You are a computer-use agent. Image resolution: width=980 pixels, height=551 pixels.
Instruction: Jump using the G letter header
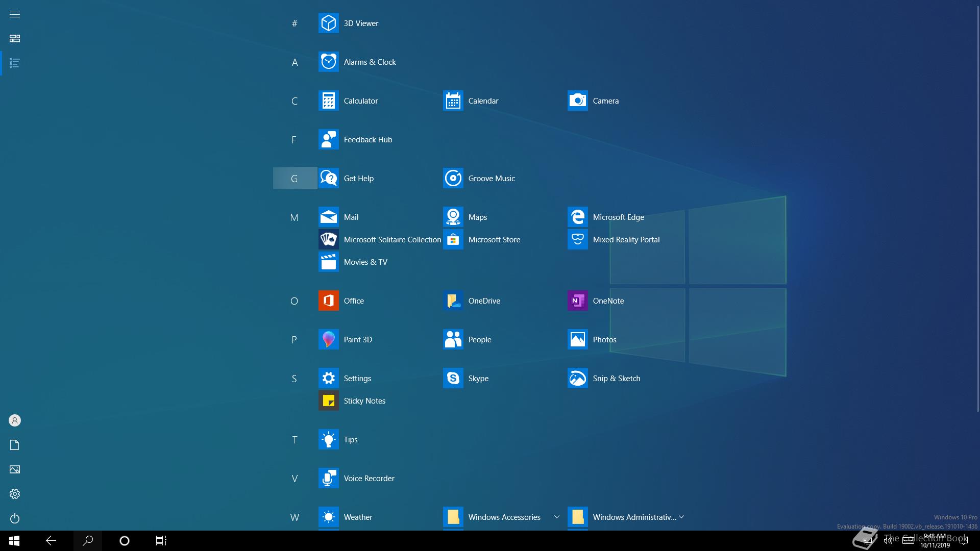[295, 179]
